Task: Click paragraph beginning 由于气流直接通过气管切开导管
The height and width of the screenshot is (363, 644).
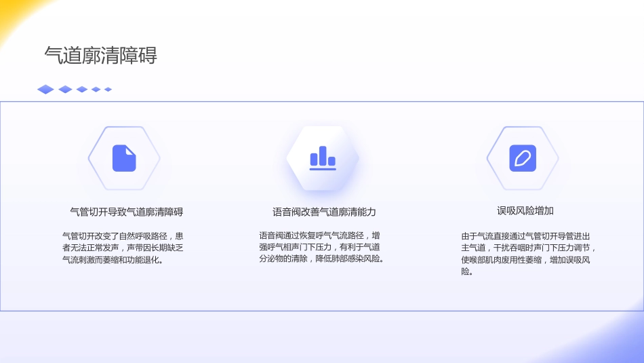Action: [x=528, y=254]
